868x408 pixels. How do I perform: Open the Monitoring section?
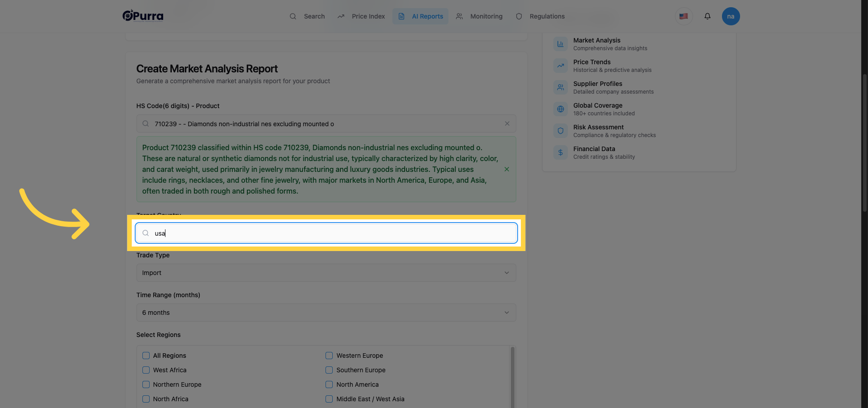pos(479,16)
